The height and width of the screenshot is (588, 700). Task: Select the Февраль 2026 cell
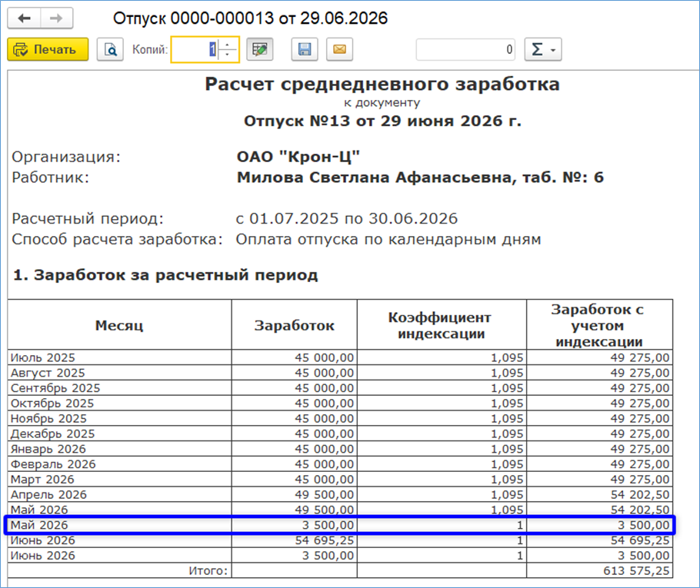click(119, 464)
